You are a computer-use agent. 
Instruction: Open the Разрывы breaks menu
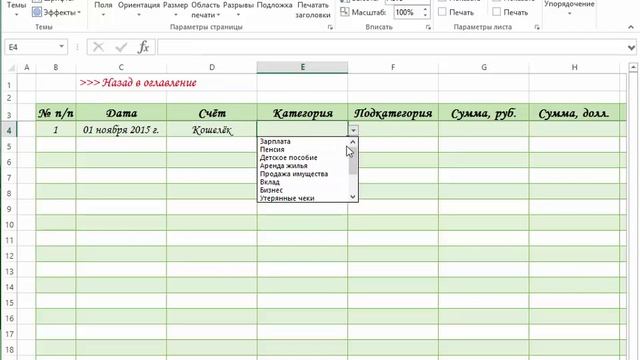click(238, 9)
